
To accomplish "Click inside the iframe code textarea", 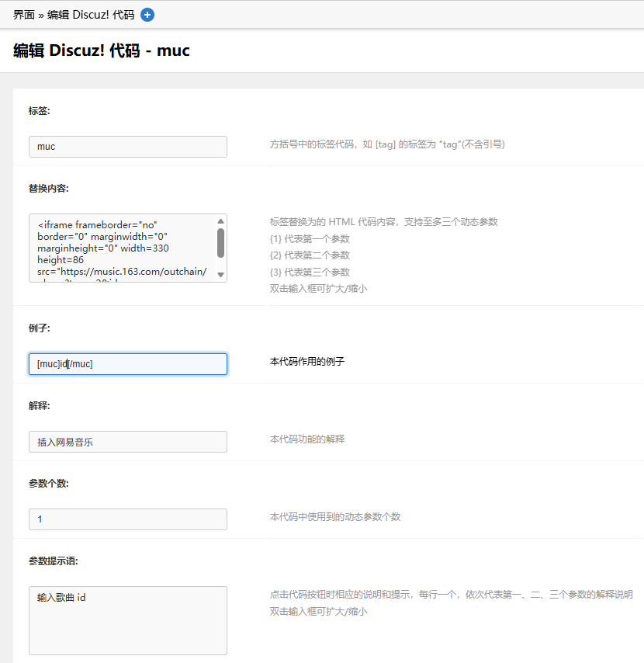I will 123,248.
